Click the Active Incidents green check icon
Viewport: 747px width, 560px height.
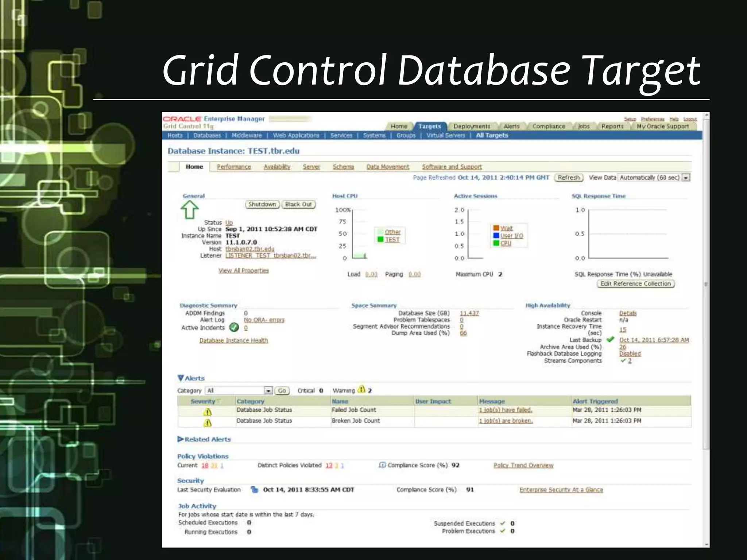(234, 327)
